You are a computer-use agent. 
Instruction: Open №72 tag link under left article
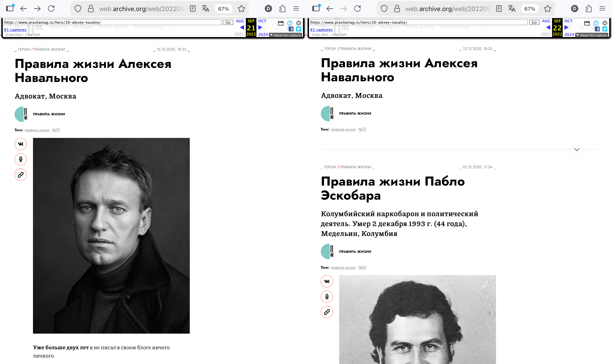pyautogui.click(x=56, y=130)
